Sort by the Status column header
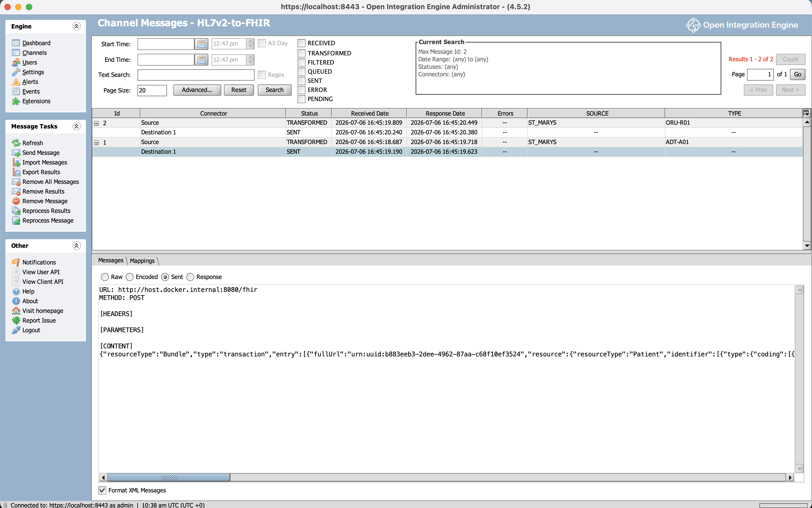 coord(309,113)
